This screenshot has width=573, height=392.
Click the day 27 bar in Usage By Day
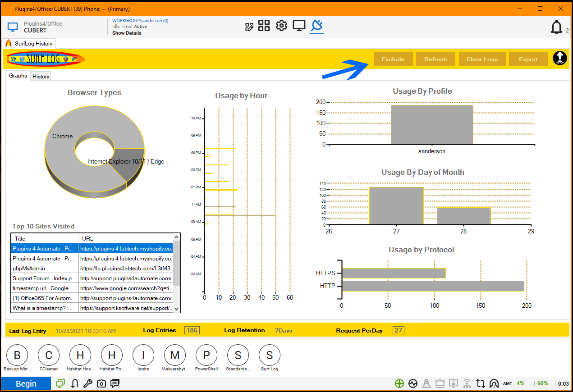396,205
